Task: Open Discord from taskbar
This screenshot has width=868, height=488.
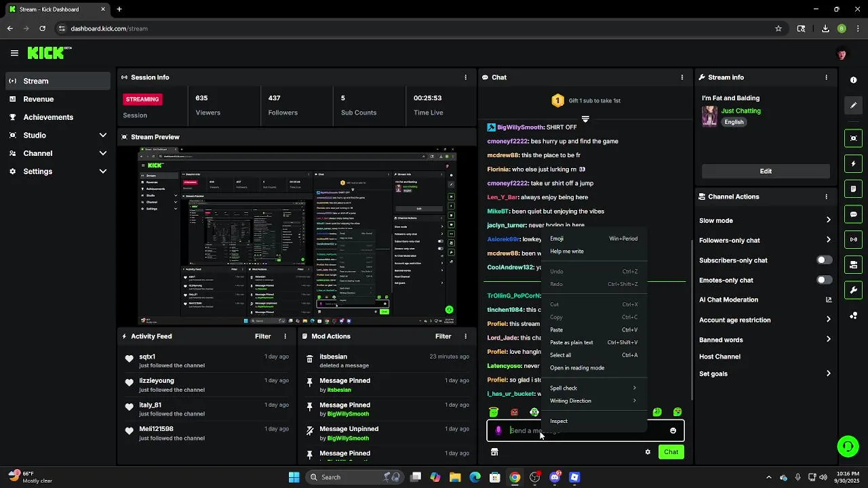Action: coord(555,477)
